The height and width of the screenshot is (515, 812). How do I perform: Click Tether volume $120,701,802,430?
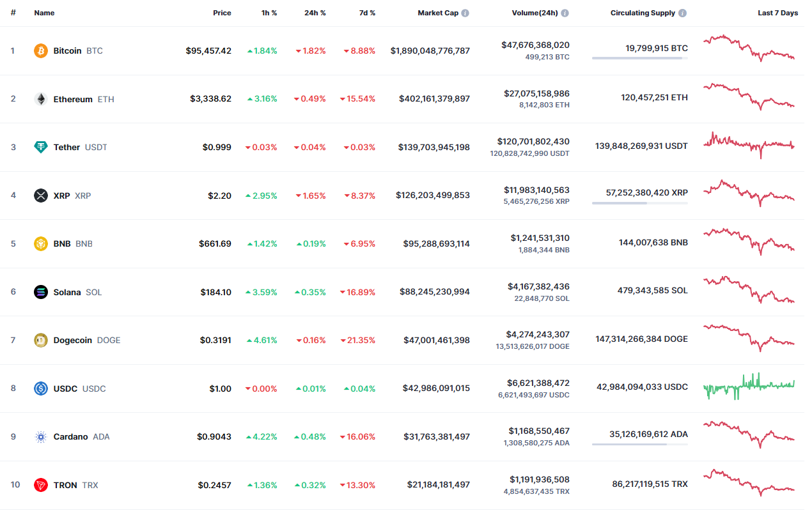533,141
